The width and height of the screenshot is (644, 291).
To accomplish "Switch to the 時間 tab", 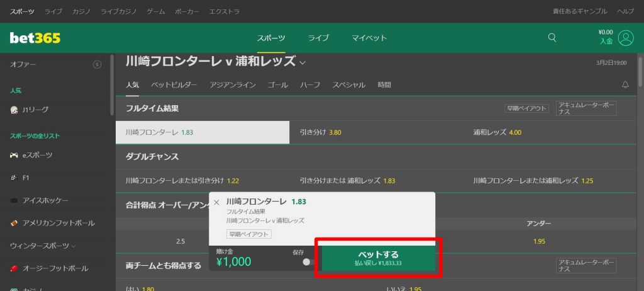I will coord(384,85).
